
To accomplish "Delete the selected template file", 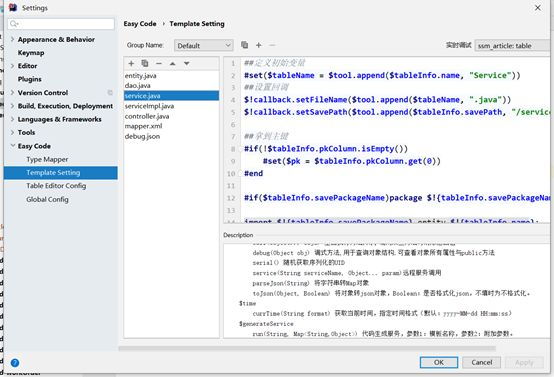I will pos(159,64).
